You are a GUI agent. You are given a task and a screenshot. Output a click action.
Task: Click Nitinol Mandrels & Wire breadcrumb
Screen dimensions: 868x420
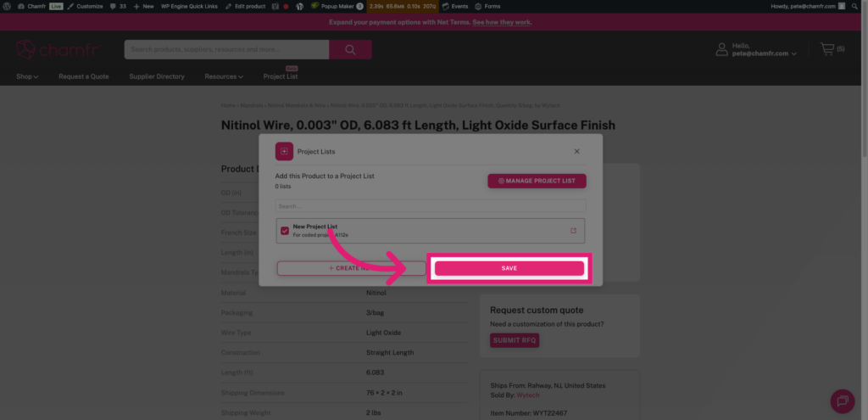pyautogui.click(x=297, y=105)
